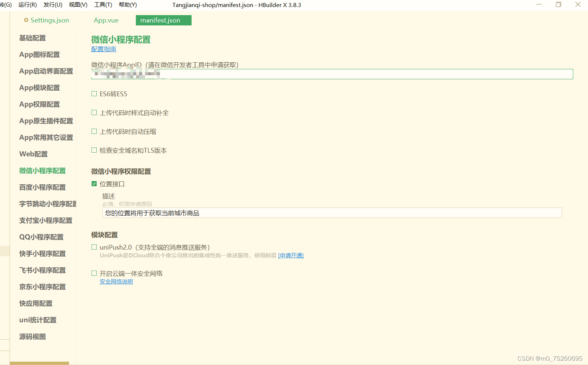Open 百度小程序配置 in the sidebar
Viewport: 588px width, 365px height.
click(42, 187)
